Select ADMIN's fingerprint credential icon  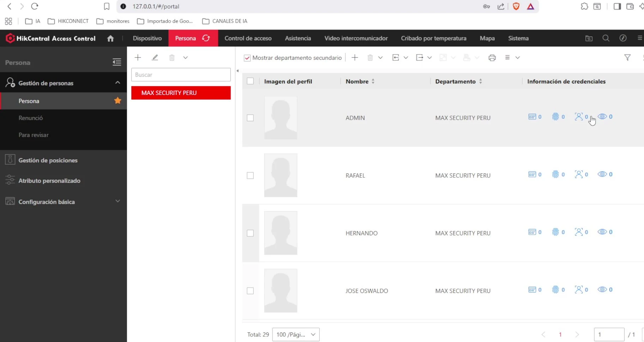[555, 117]
